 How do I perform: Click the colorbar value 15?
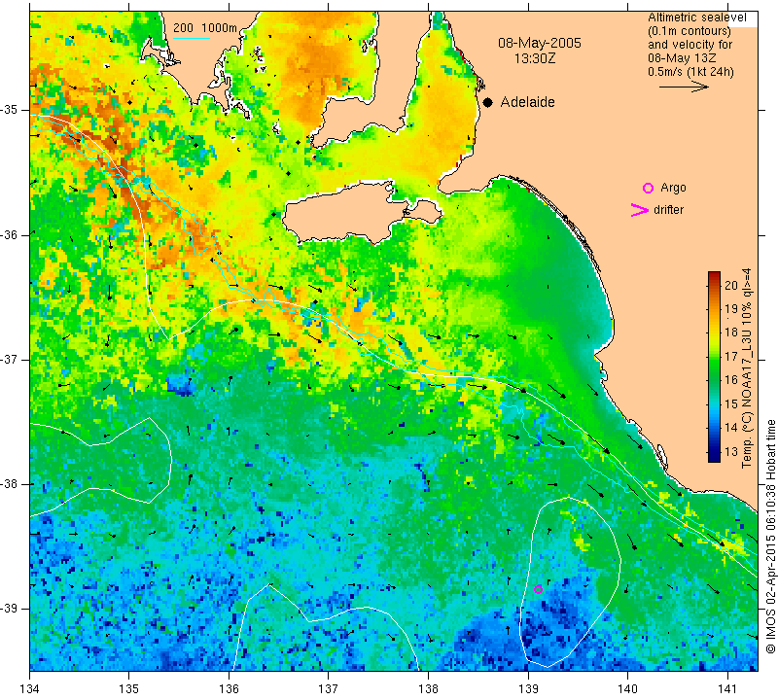click(731, 403)
